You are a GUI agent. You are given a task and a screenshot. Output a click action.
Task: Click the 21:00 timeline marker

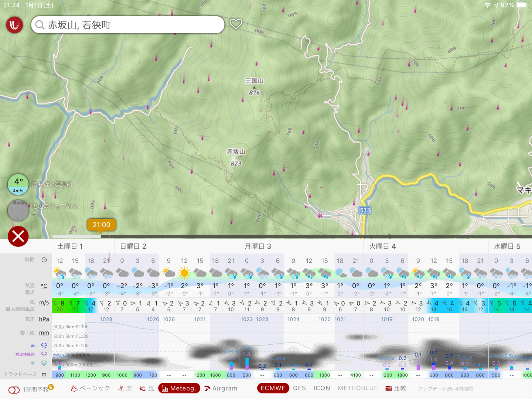click(x=101, y=225)
